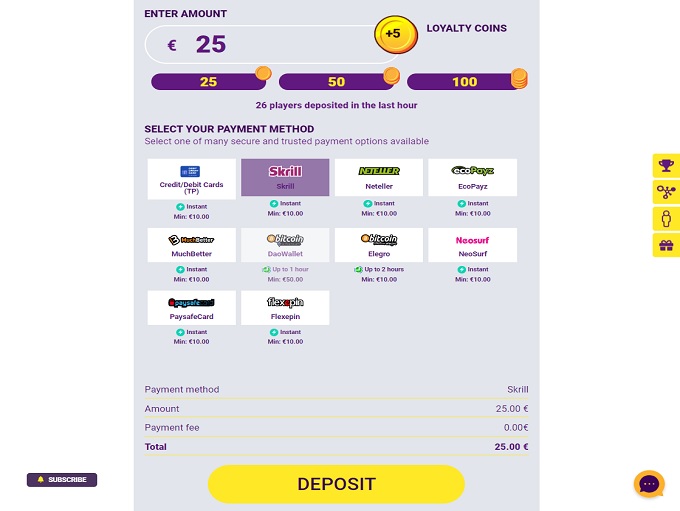Viewport: 680px width, 511px height.
Task: Open the gift box promotions icon
Action: click(666, 245)
